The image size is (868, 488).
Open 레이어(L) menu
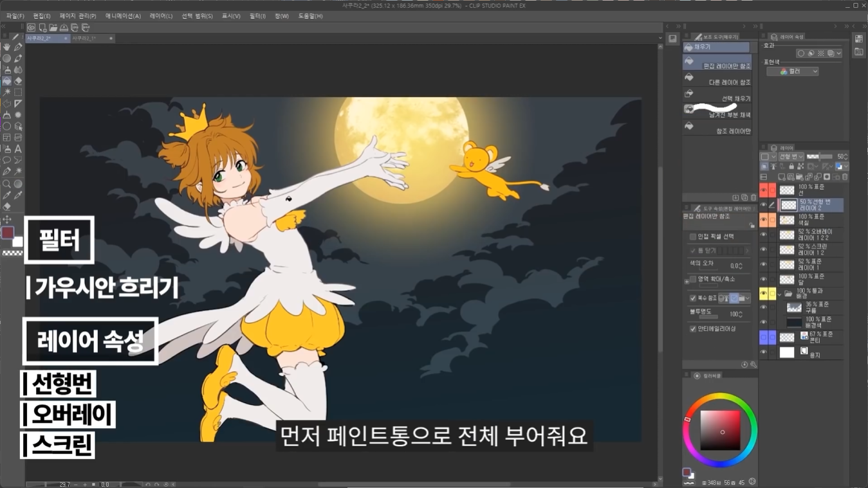161,16
